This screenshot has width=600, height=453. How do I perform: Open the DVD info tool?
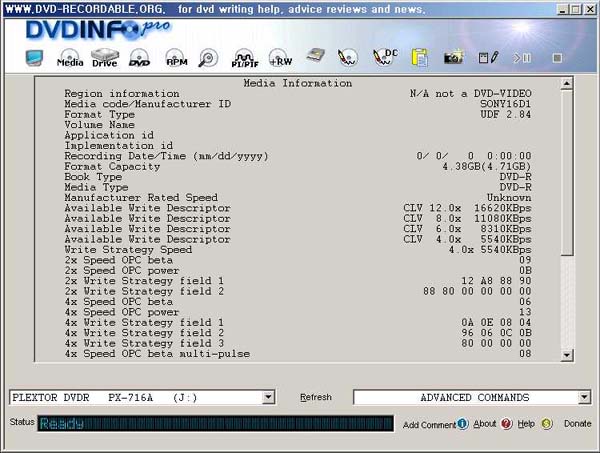pos(139,58)
